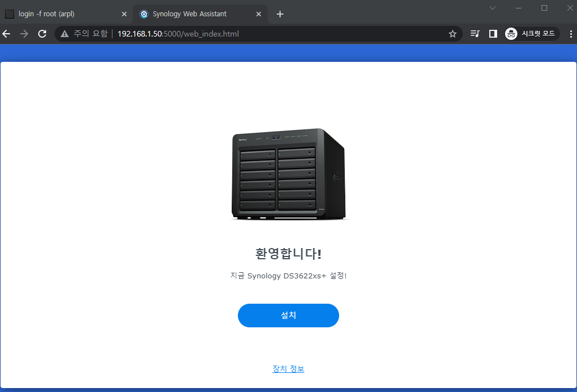This screenshot has width=577, height=392.
Task: Minimize the browser window
Action: [x=519, y=8]
